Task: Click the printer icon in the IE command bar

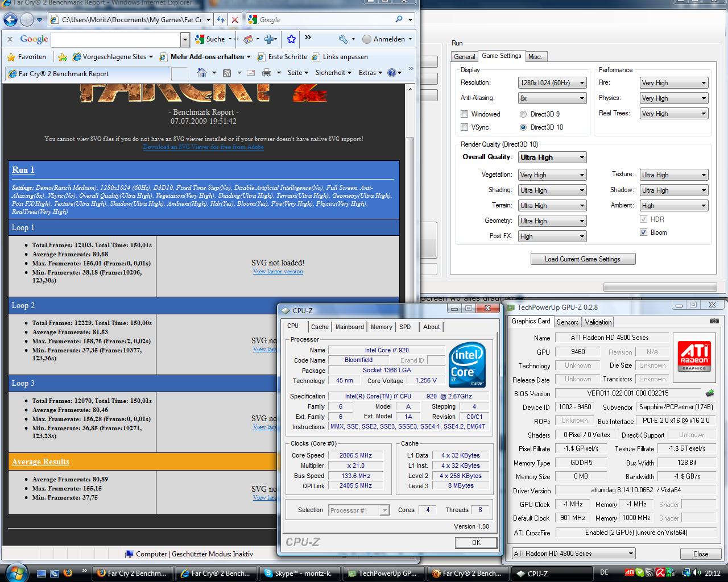Action: click(x=266, y=73)
